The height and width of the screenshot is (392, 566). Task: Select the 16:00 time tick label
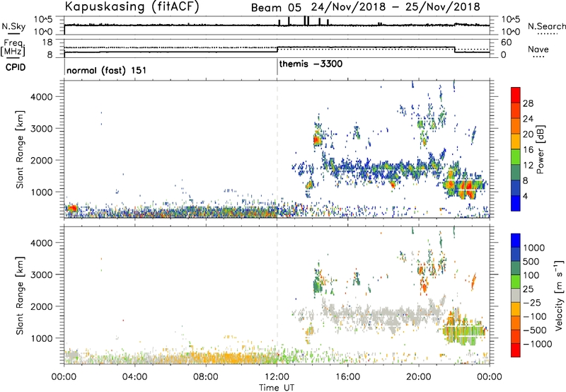pyautogui.click(x=347, y=377)
